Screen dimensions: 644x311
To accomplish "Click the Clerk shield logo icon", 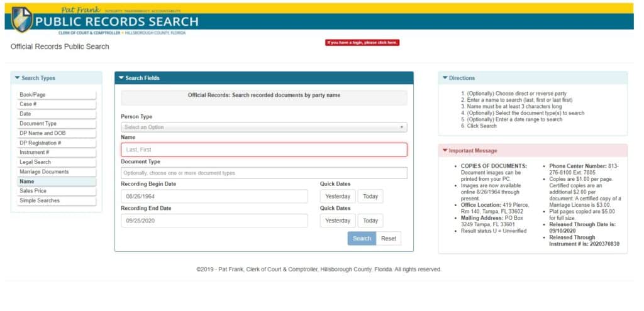I will click(x=21, y=19).
